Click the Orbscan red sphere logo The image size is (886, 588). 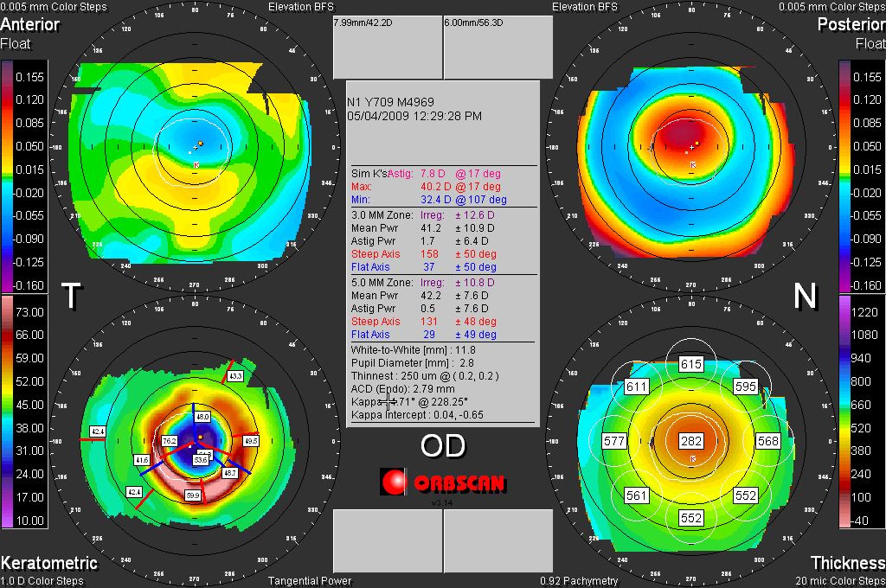(x=394, y=481)
